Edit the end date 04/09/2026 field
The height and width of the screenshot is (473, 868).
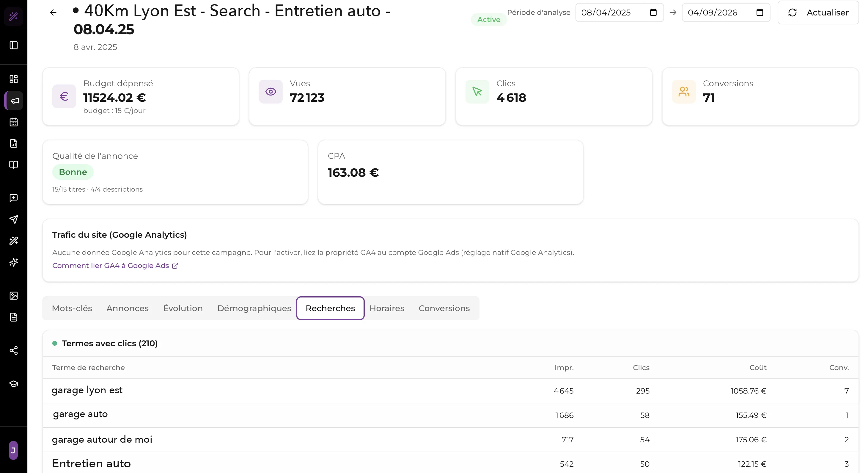(x=726, y=12)
